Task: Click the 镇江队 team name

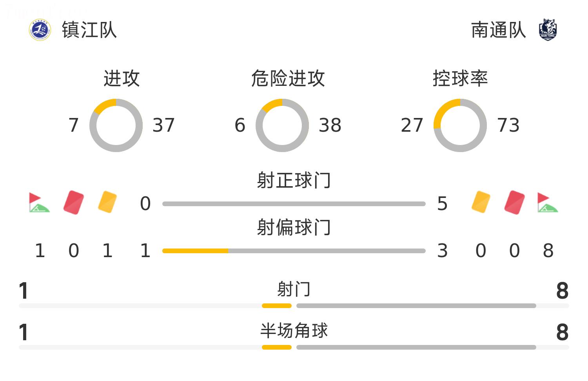Action: [x=89, y=30]
